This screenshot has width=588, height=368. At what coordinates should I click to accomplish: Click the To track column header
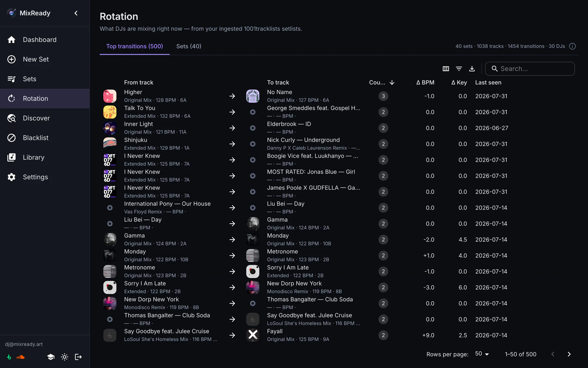pyautogui.click(x=278, y=82)
